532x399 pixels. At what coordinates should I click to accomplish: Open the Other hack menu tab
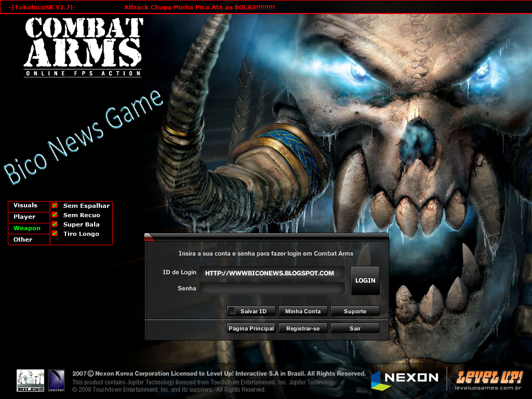[x=29, y=240]
